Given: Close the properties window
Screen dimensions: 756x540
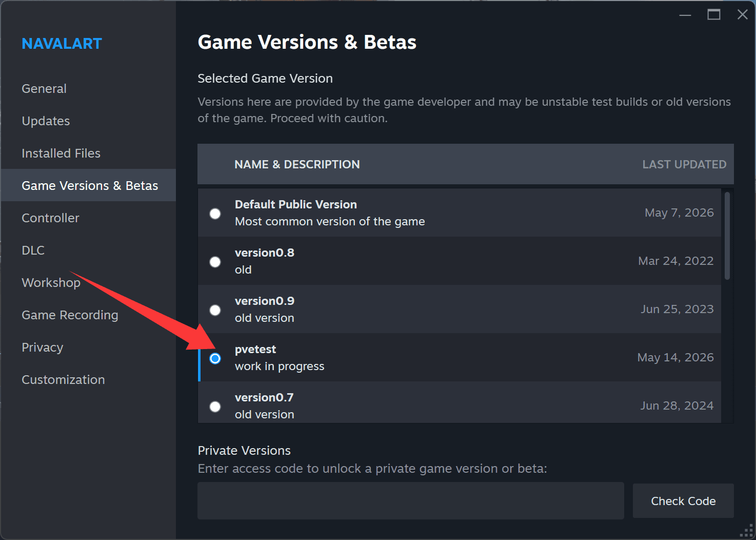Looking at the screenshot, I should coord(742,15).
